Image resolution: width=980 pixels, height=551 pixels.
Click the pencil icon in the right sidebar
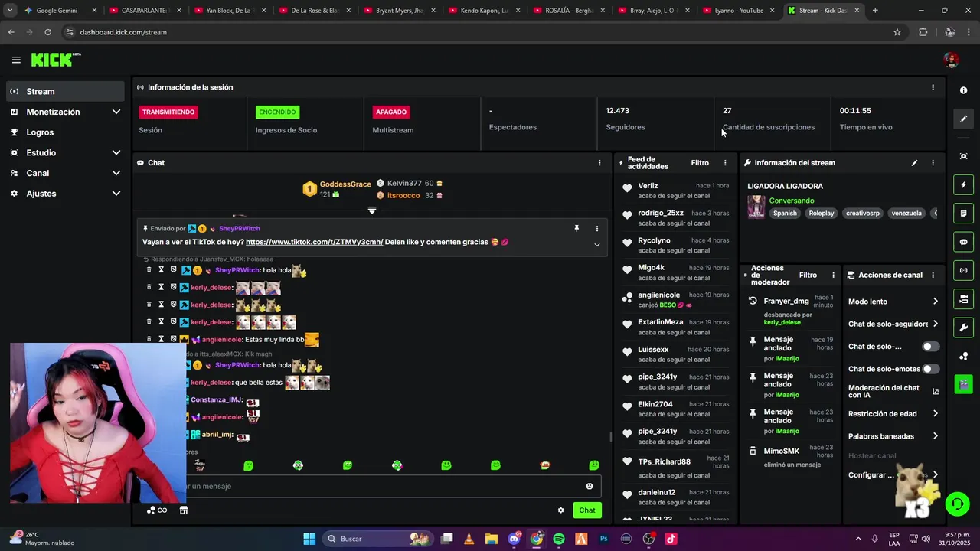(963, 119)
